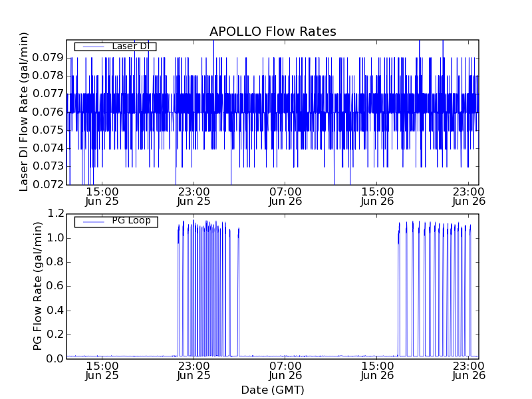The width and height of the screenshot is (532, 399).
Task: Click the top chart's 15:00 Jun 25 label
Action: point(102,196)
